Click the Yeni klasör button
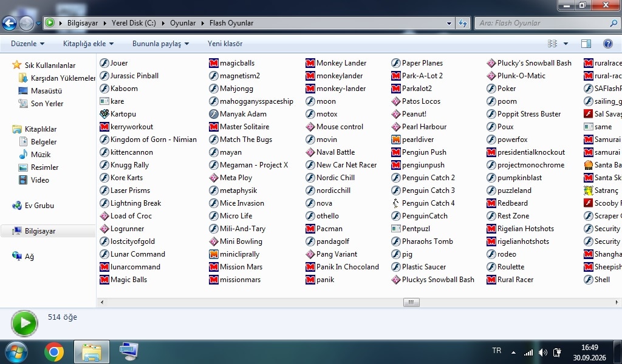This screenshot has width=622, height=364. [225, 44]
